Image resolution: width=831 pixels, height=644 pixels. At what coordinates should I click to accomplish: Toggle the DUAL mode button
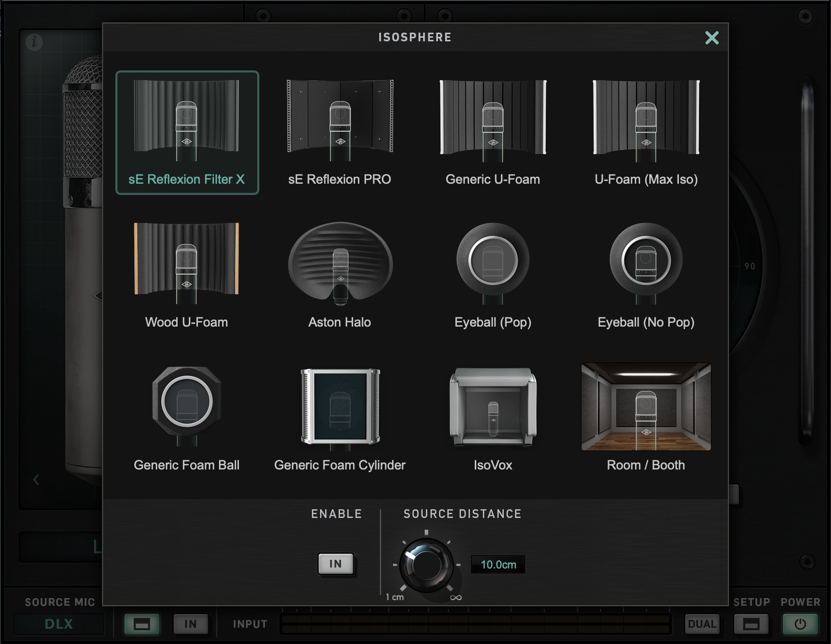coord(702,624)
